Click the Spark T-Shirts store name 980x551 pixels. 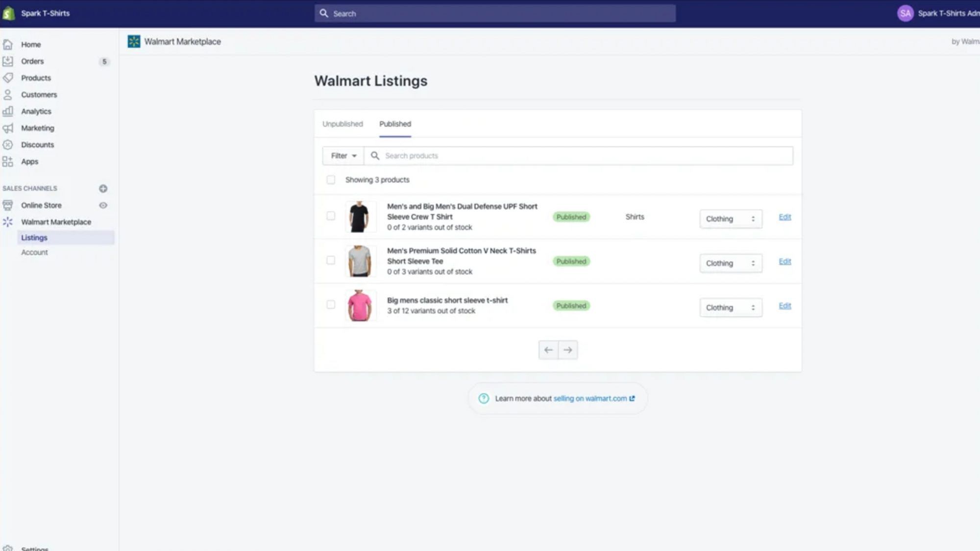[45, 13]
